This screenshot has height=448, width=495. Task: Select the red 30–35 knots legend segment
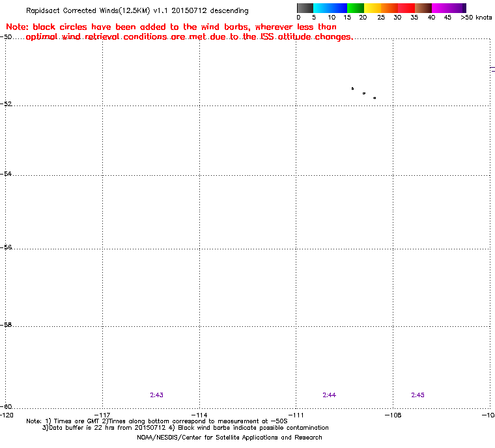point(406,8)
